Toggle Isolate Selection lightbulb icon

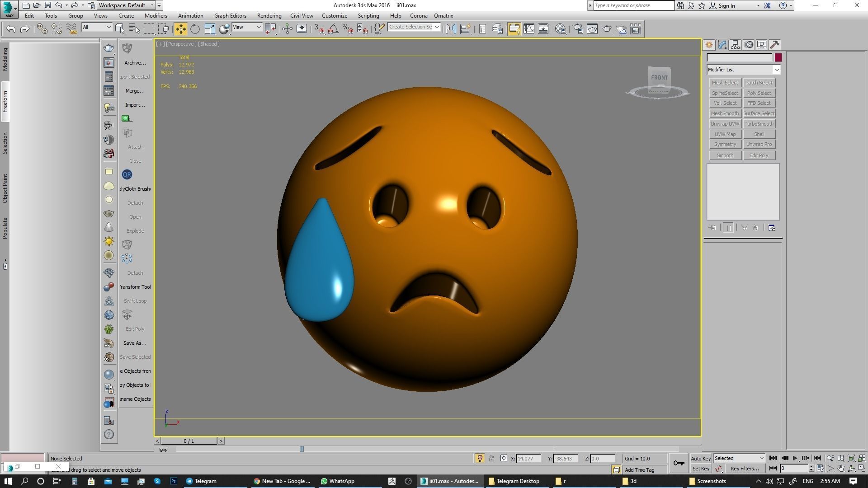480,459
